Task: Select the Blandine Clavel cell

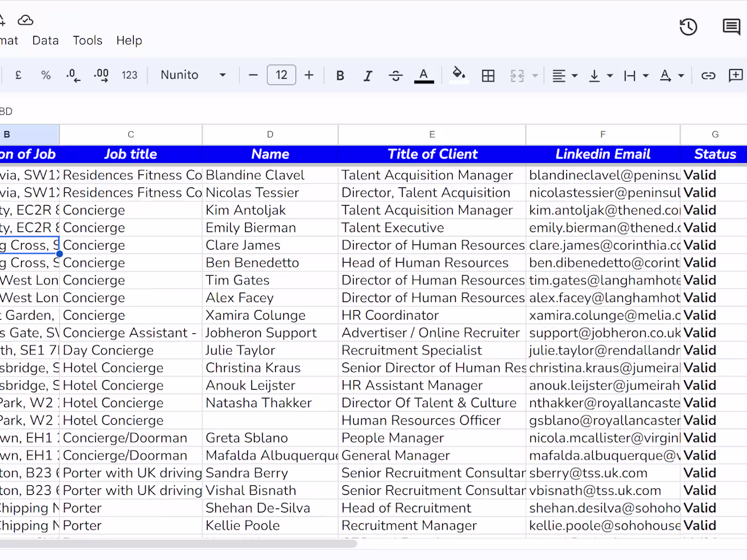Action: pyautogui.click(x=270, y=175)
